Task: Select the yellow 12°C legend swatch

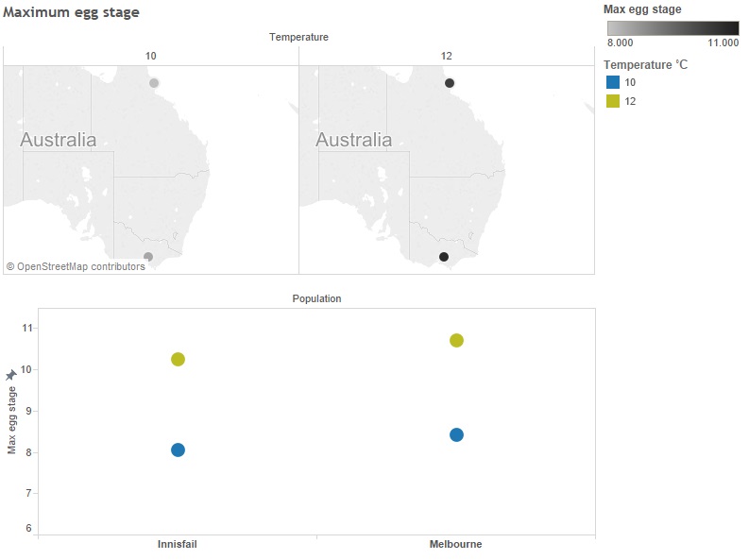Action: pos(613,101)
